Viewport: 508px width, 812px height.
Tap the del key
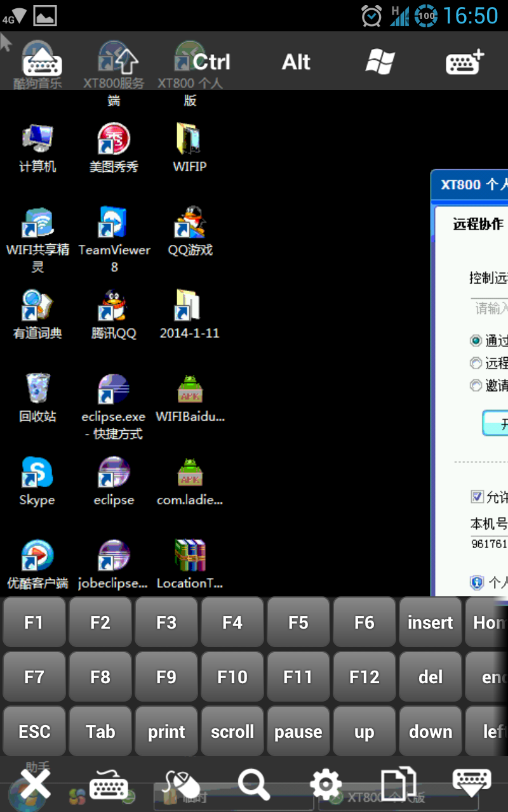(431, 677)
